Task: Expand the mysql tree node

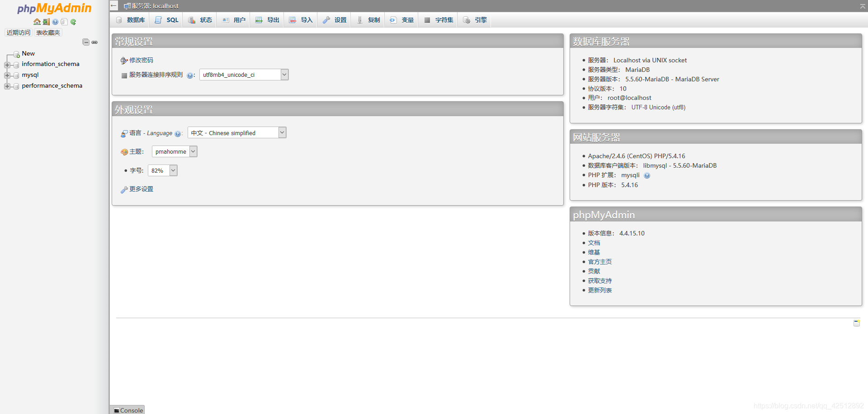Action: (x=7, y=75)
